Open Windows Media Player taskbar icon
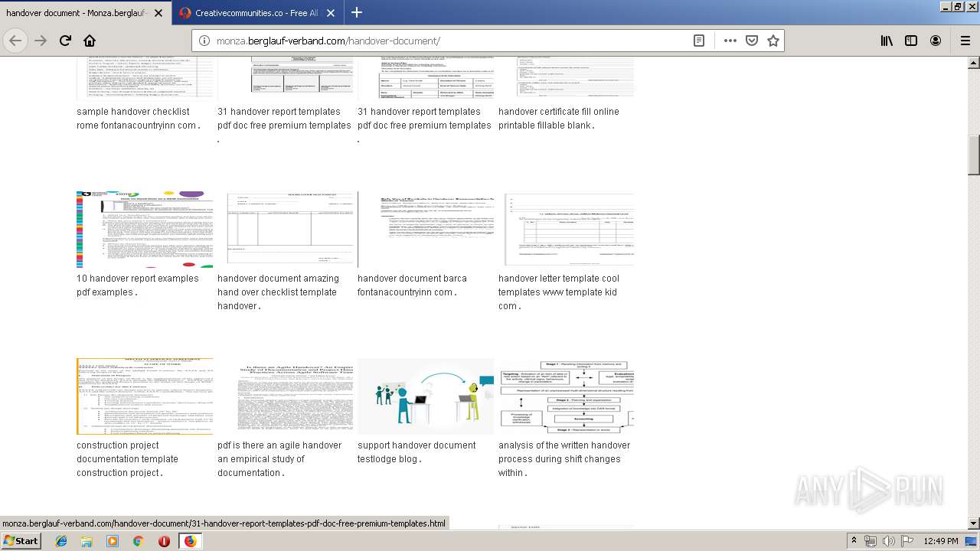Viewport: 980px width, 551px height. (x=113, y=541)
